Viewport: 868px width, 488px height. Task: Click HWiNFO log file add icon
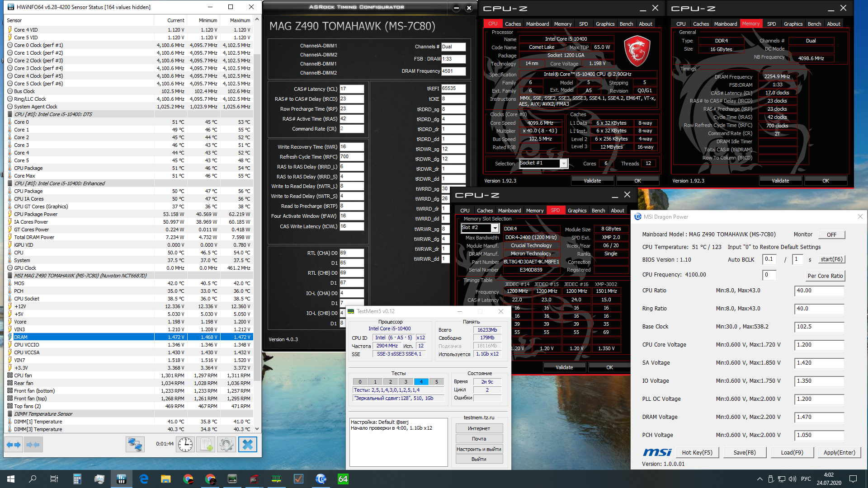[207, 445]
